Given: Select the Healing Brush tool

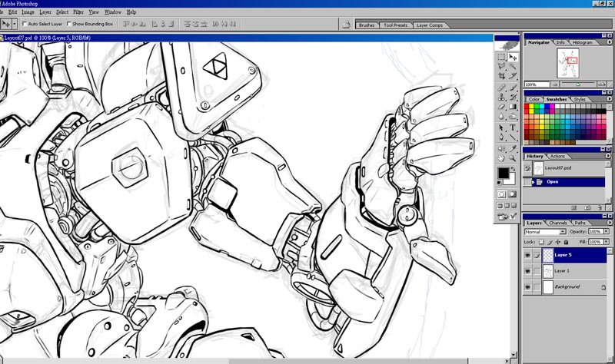Looking at the screenshot, I should 502,88.
